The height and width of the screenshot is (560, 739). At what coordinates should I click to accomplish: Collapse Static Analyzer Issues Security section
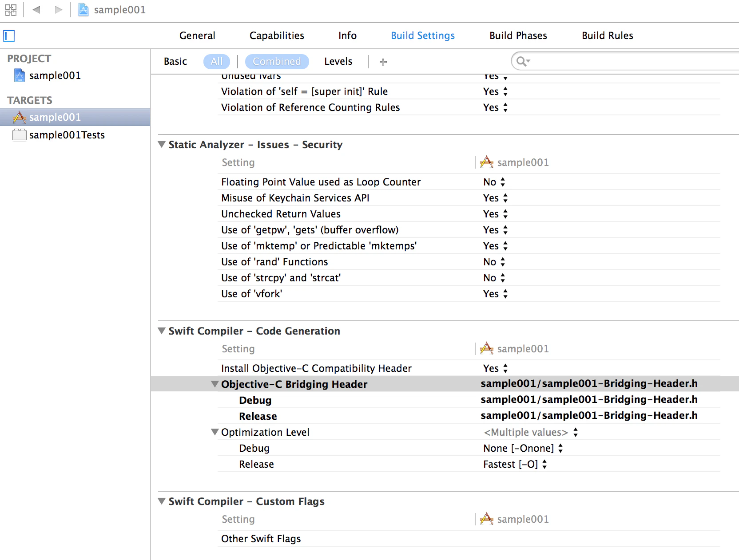162,145
